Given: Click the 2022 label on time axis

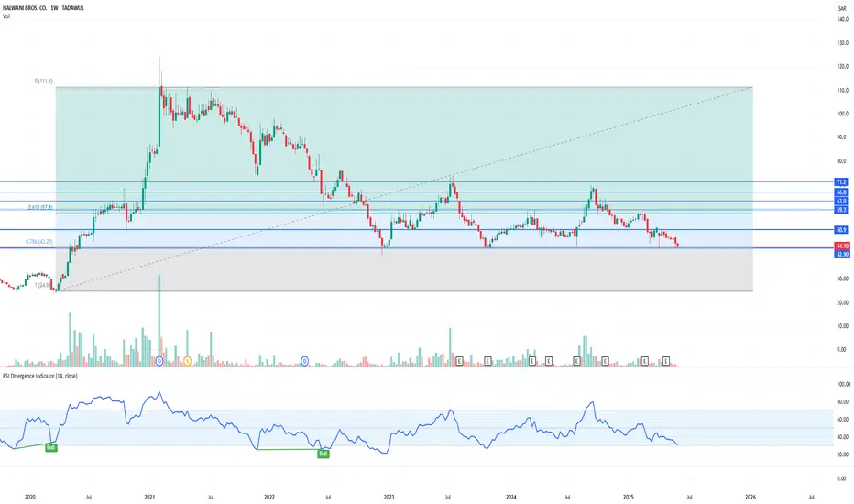Looking at the screenshot, I should pos(269,497).
